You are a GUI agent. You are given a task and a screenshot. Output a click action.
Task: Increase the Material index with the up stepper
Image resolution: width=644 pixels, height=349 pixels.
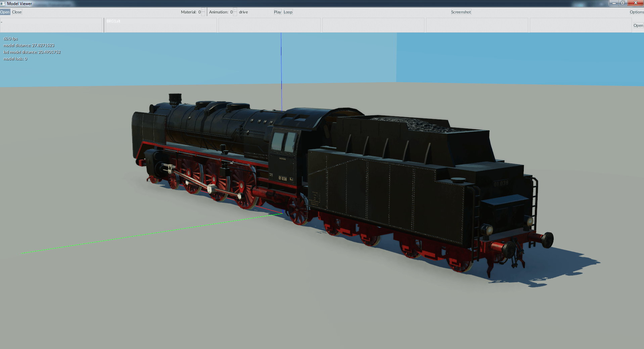[x=203, y=10]
